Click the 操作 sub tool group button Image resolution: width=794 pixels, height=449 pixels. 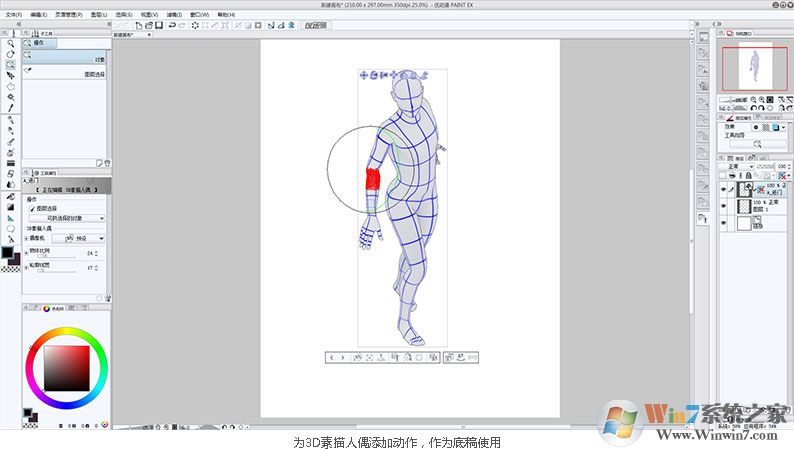[39, 44]
